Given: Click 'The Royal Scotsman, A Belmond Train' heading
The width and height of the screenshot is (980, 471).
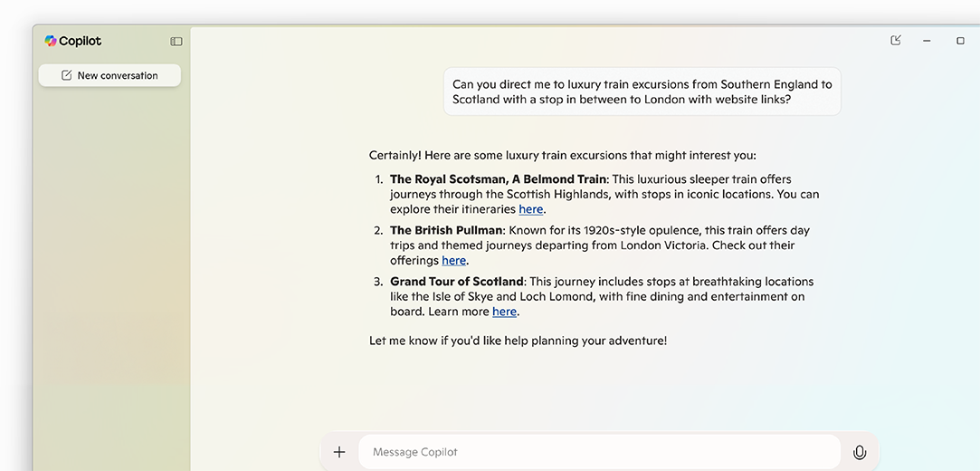Looking at the screenshot, I should [498, 179].
